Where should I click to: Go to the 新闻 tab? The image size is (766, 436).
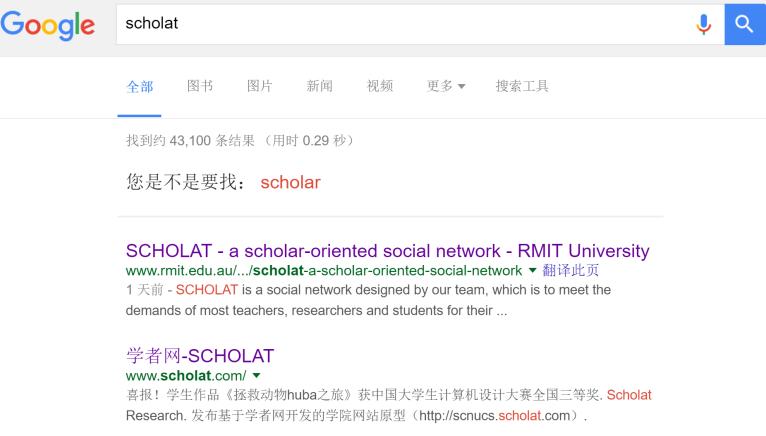320,86
